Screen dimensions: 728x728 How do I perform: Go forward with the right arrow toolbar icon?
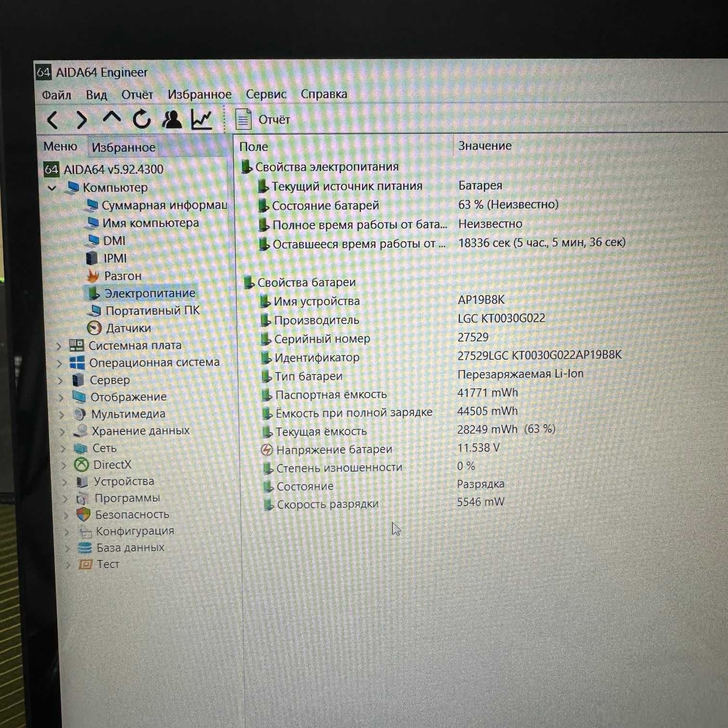(82, 119)
